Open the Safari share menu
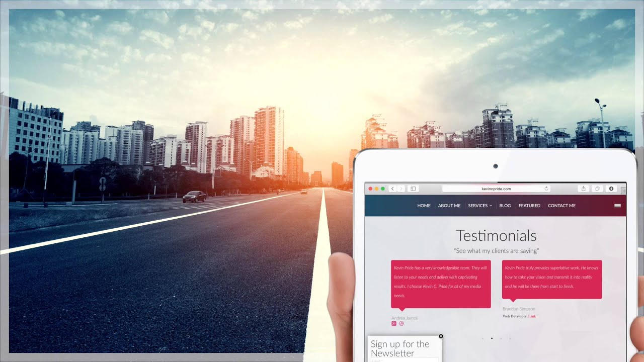 pyautogui.click(x=584, y=189)
